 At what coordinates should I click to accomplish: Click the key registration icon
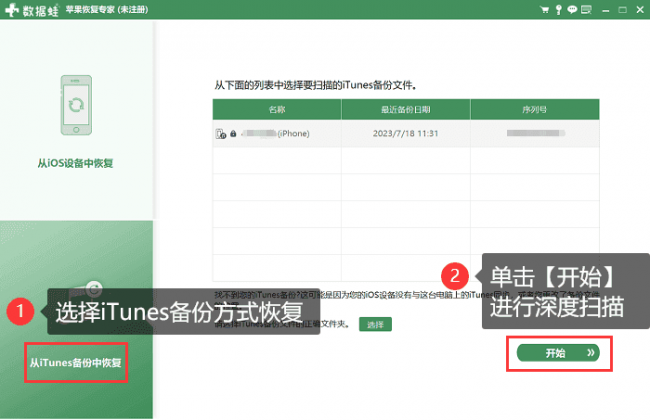[x=558, y=10]
